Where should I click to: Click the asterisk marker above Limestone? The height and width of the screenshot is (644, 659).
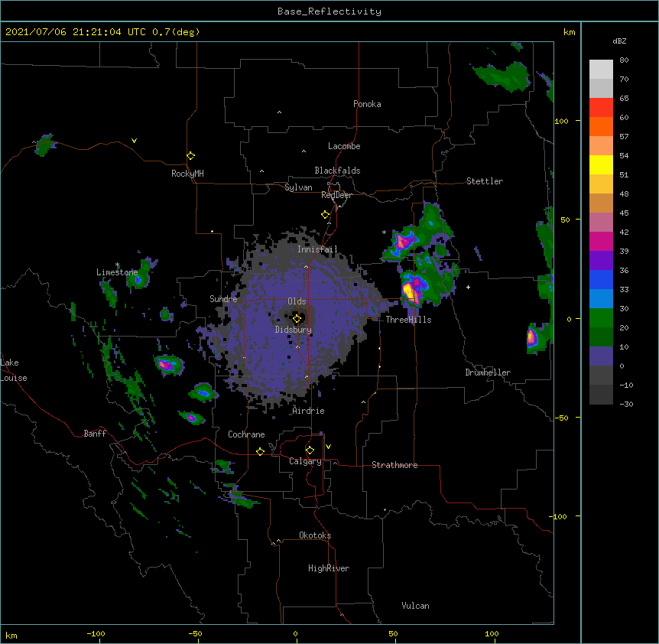[117, 265]
